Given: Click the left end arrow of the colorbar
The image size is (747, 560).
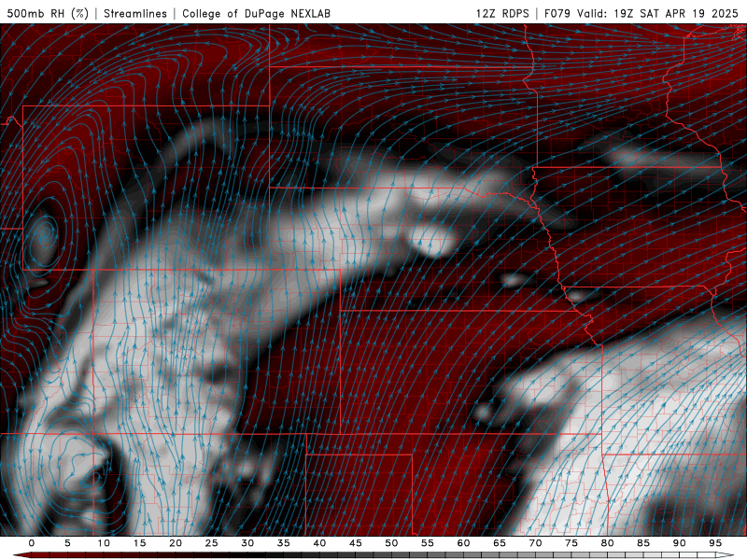Looking at the screenshot, I should (x=21, y=555).
